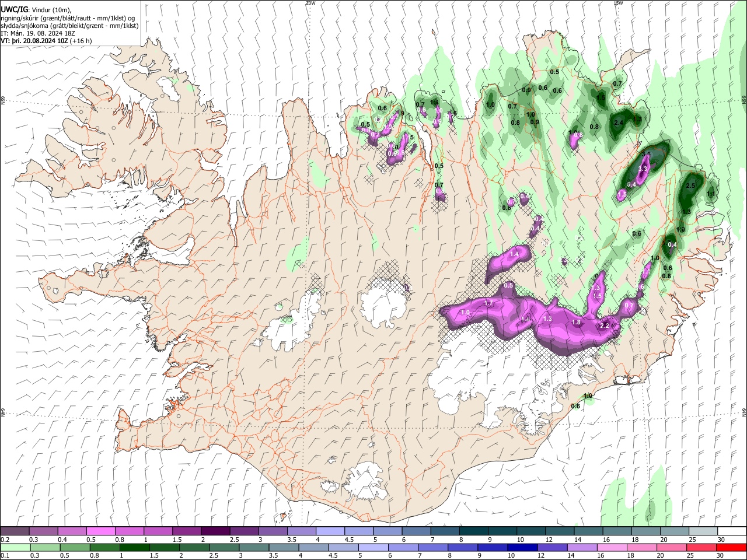Screen dimensions: 747x560
Task: Click the 64N latitude label on right edge
Action: [744, 412]
